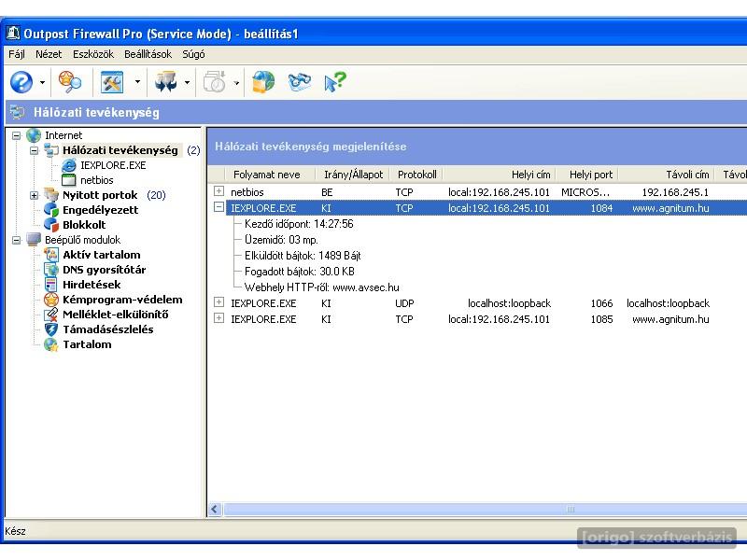The width and height of the screenshot is (747, 560).
Task: Click the DNS gyorsítótár icon
Action: [x=51, y=270]
